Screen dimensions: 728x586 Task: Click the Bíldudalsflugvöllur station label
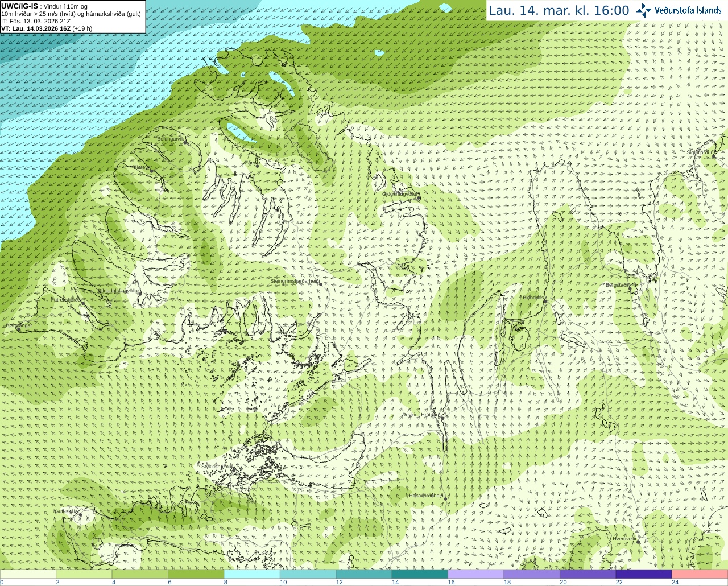click(x=119, y=290)
